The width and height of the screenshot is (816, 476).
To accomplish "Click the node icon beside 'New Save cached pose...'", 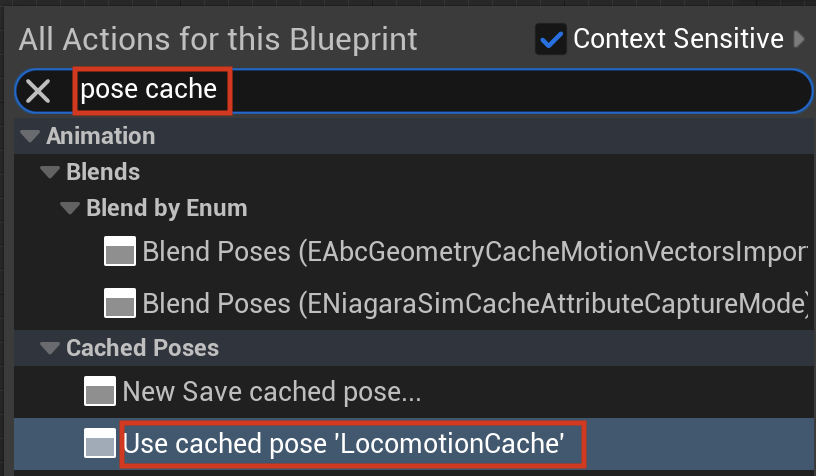I will coord(100,391).
